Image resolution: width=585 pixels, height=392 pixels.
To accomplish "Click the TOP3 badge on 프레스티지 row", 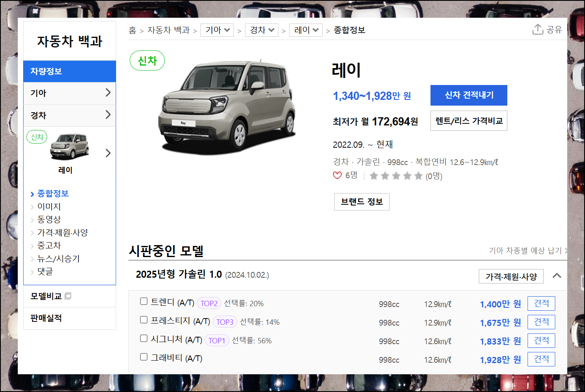I will (225, 322).
